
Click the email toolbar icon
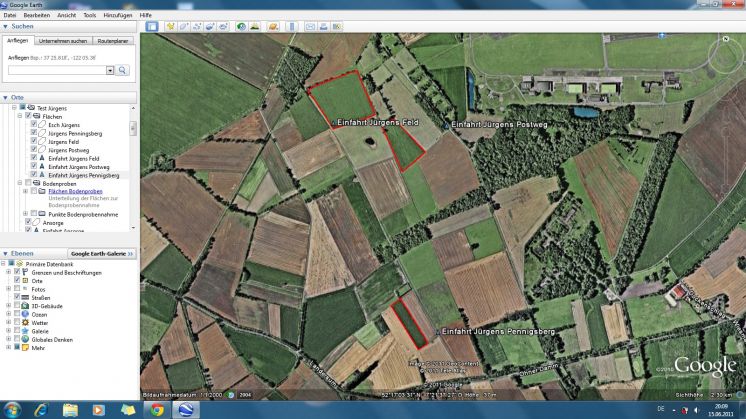click(x=310, y=26)
